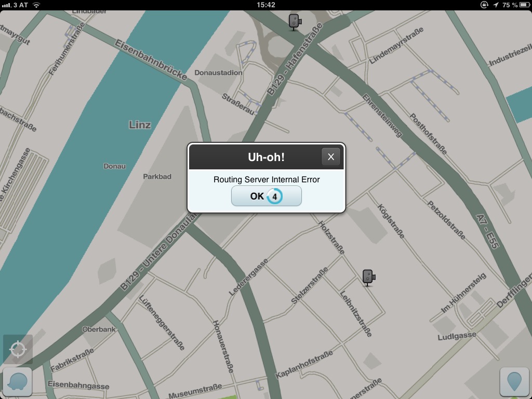Viewport: 532px width, 399px height.
Task: Center the map on current location
Action: pyautogui.click(x=18, y=349)
